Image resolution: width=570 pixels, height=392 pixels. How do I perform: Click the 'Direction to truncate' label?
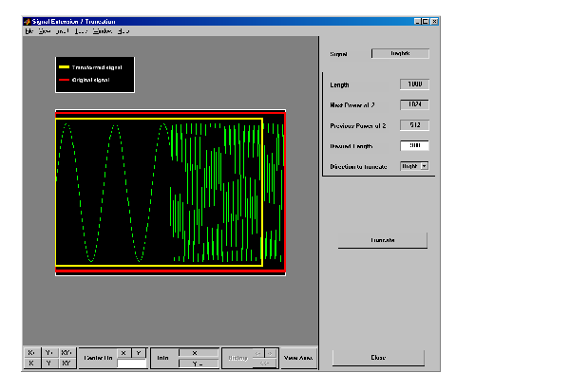point(358,167)
